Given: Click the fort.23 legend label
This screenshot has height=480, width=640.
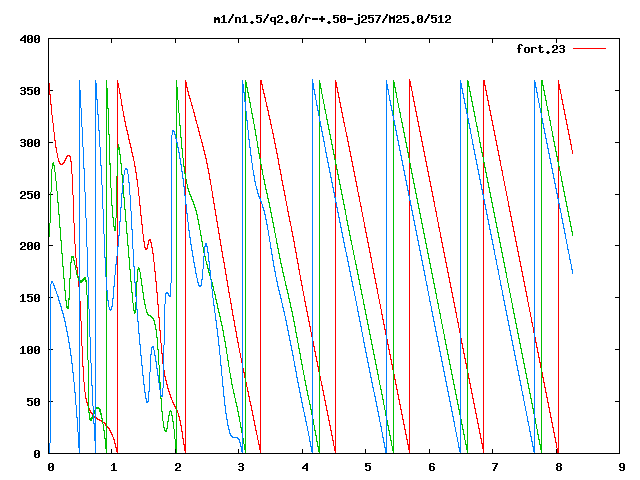Looking at the screenshot, I should (x=541, y=49).
